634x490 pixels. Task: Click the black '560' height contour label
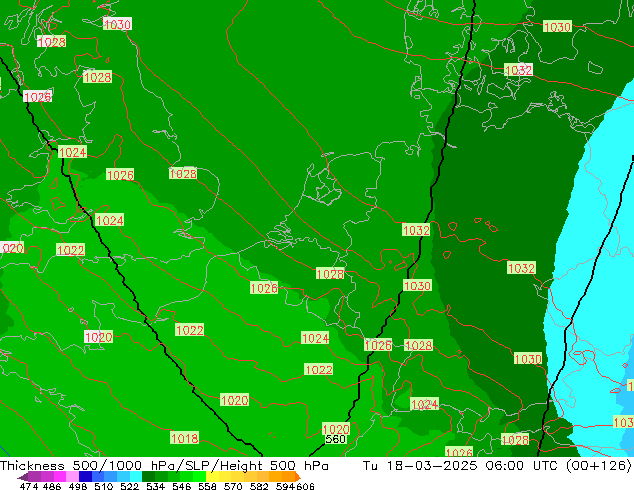click(x=336, y=439)
